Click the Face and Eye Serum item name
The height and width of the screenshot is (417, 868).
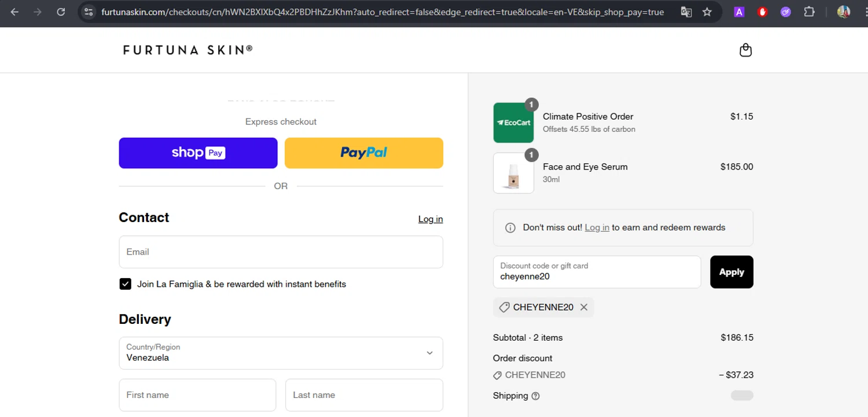[x=585, y=167]
